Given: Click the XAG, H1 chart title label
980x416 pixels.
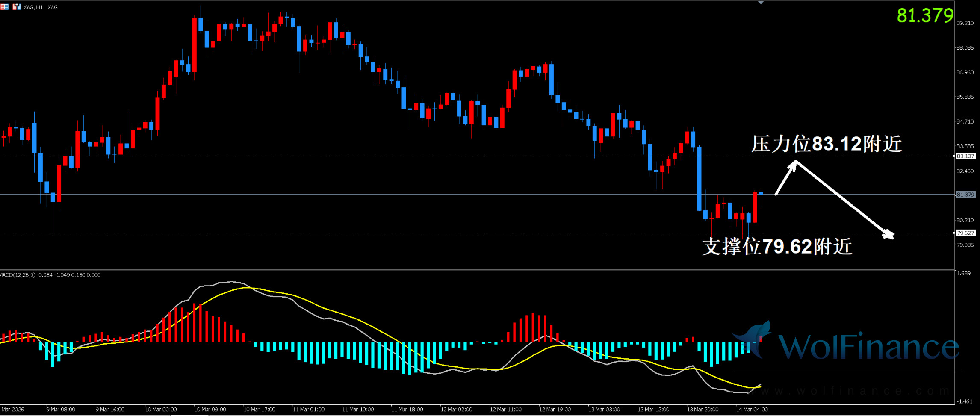Looking at the screenshot, I should pos(41,7).
